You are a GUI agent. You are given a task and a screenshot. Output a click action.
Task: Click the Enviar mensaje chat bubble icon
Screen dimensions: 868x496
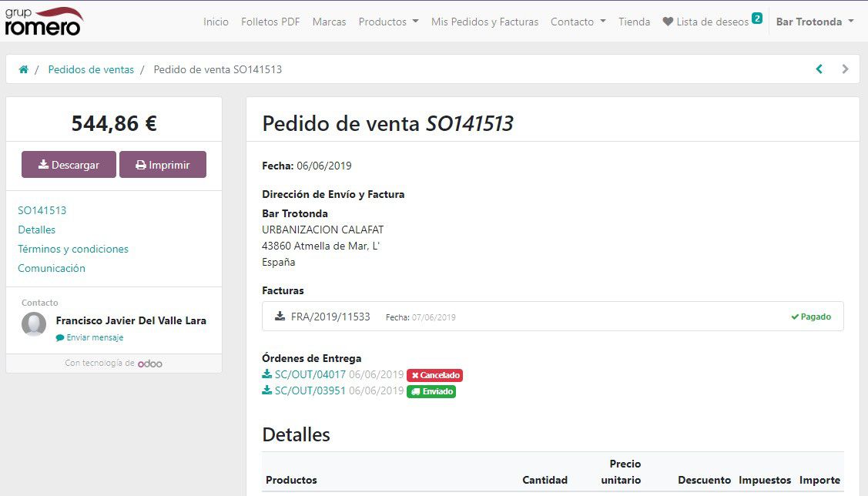[x=59, y=337]
